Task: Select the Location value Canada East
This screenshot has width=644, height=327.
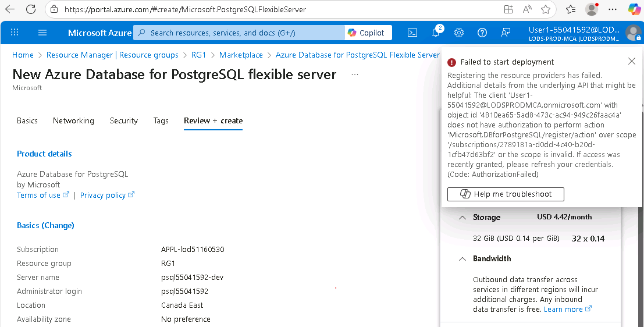Action: (182, 305)
